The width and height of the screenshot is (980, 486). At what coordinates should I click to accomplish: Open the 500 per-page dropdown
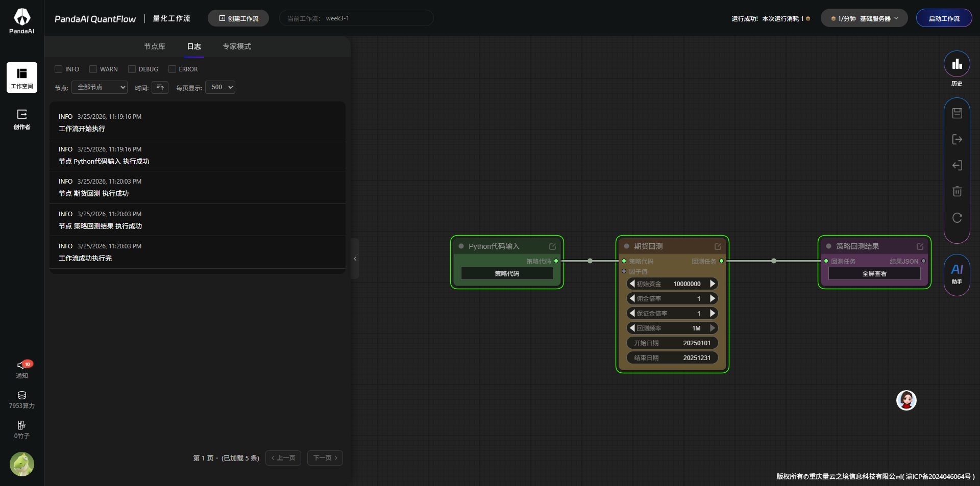[x=220, y=87]
